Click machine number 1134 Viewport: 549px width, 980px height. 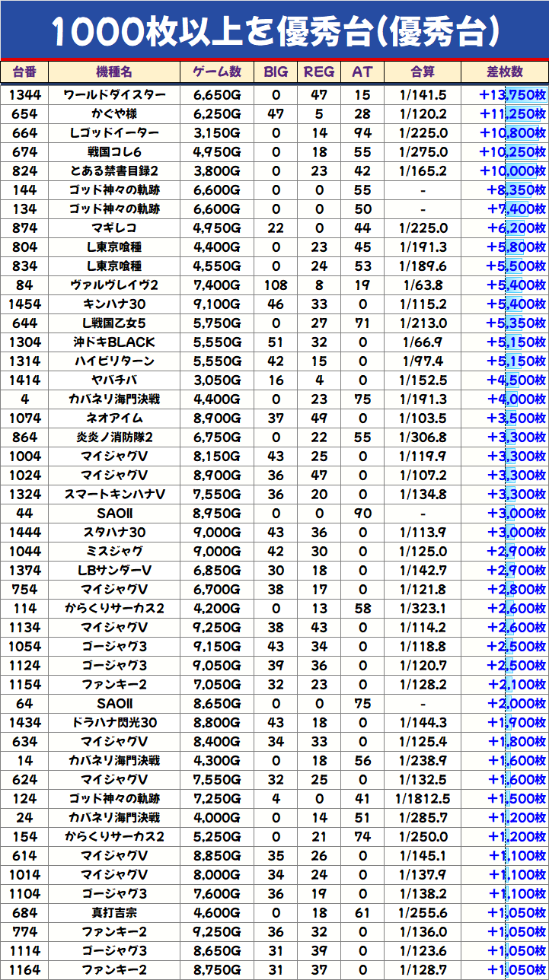coord(24,628)
